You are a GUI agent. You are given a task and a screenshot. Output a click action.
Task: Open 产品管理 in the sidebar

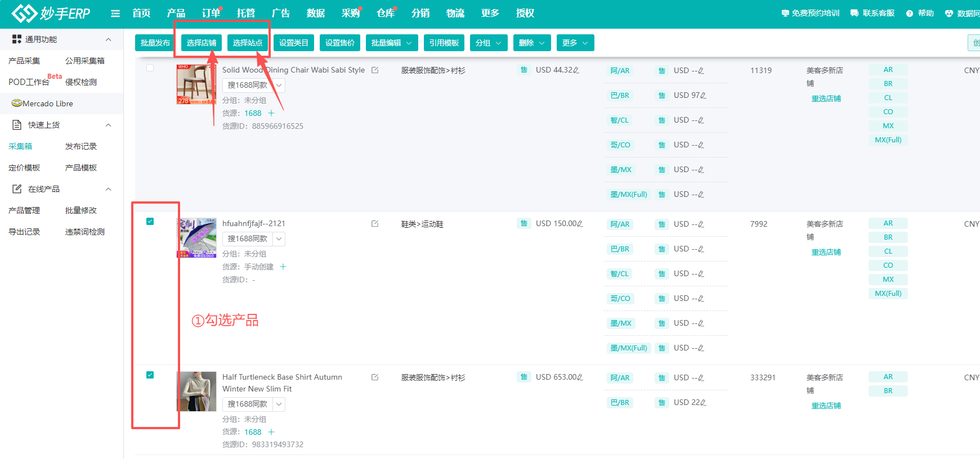tap(24, 210)
